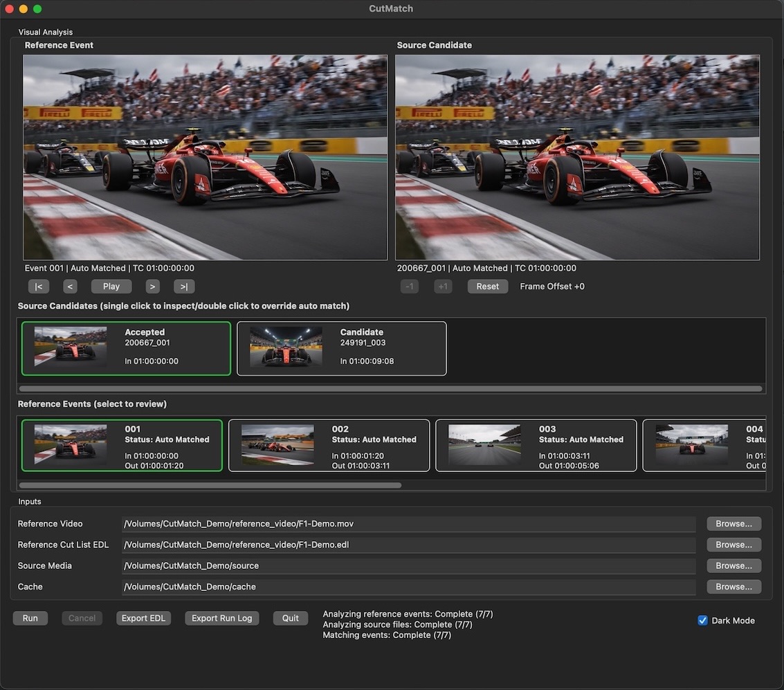The height and width of the screenshot is (690, 784).
Task: Review reference event 002 card
Action: (329, 446)
